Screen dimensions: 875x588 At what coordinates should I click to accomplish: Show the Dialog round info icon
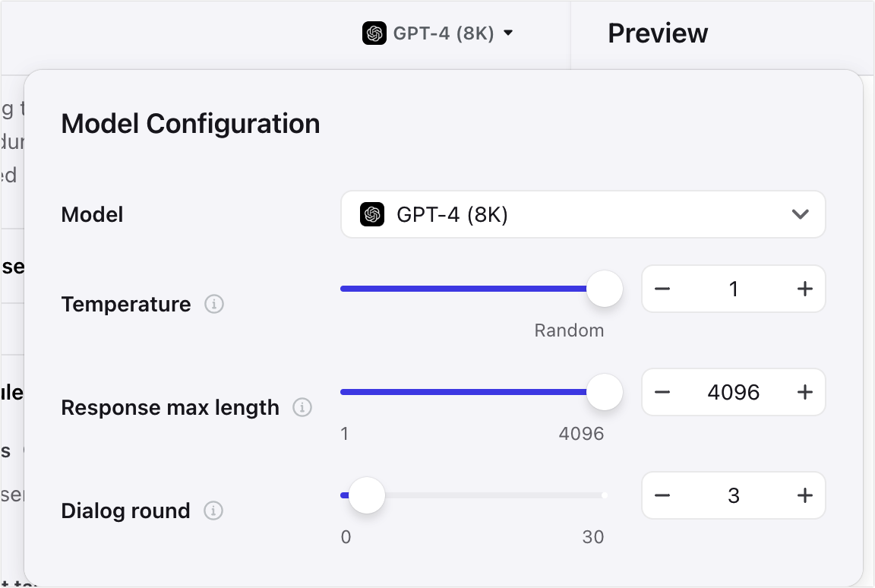(213, 511)
